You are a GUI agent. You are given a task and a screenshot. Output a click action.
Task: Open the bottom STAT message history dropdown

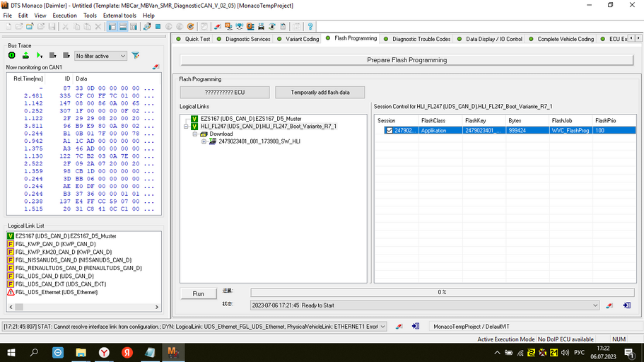click(382, 326)
